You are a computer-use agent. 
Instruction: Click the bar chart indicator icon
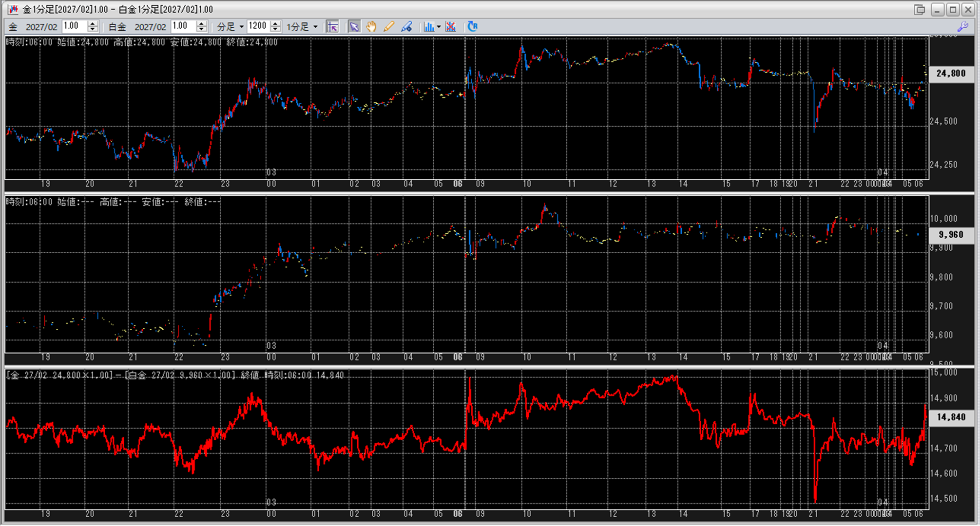click(x=428, y=27)
